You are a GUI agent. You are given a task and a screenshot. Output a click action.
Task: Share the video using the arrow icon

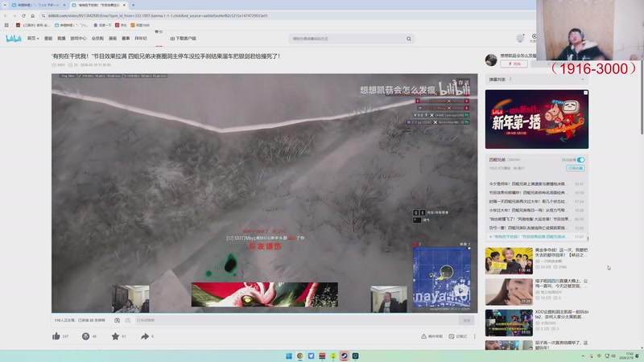point(145,336)
